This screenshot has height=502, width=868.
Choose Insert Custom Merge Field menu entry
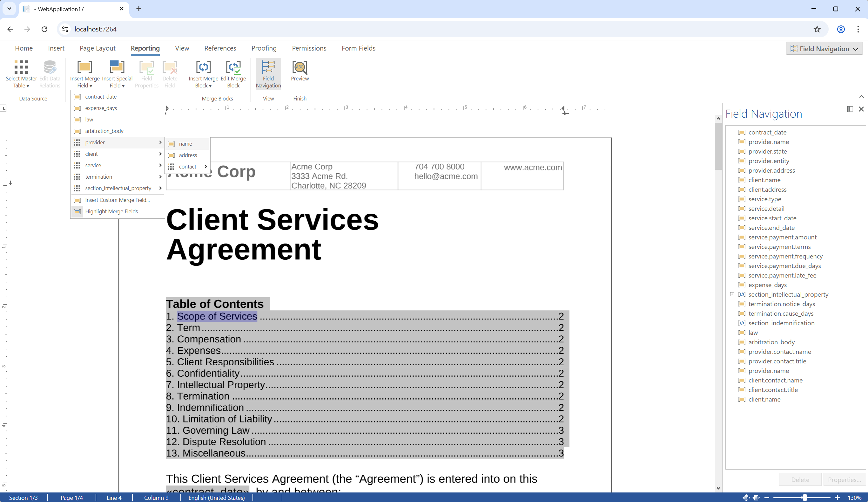click(x=117, y=200)
